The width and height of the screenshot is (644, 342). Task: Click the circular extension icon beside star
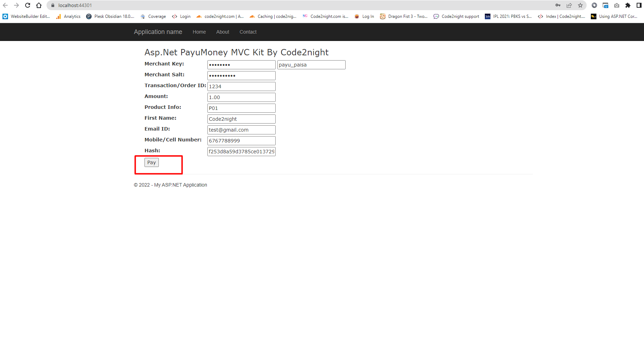point(594,5)
